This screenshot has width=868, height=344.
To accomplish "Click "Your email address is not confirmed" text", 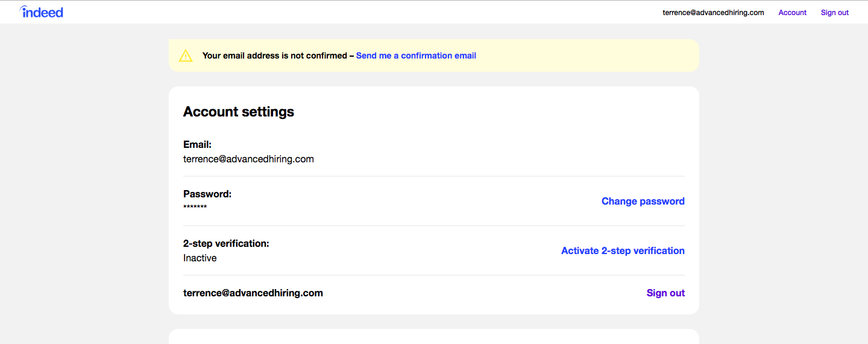I will tap(275, 56).
